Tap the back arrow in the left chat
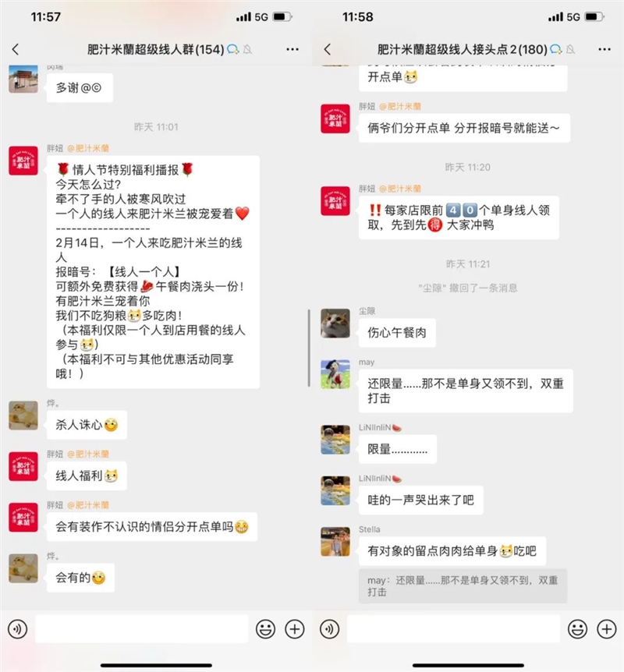This screenshot has height=672, width=624. point(16,50)
